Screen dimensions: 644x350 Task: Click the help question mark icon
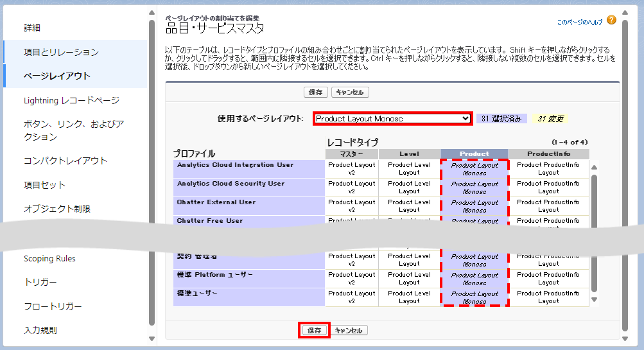tap(611, 21)
